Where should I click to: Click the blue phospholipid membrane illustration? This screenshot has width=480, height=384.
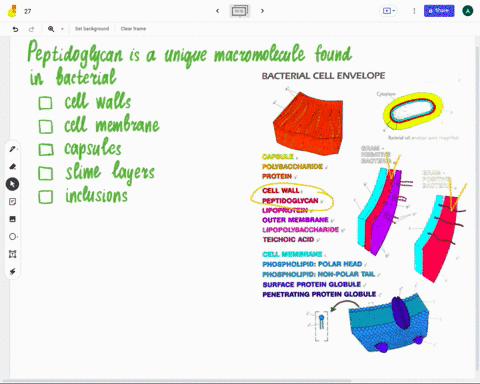(x=389, y=323)
